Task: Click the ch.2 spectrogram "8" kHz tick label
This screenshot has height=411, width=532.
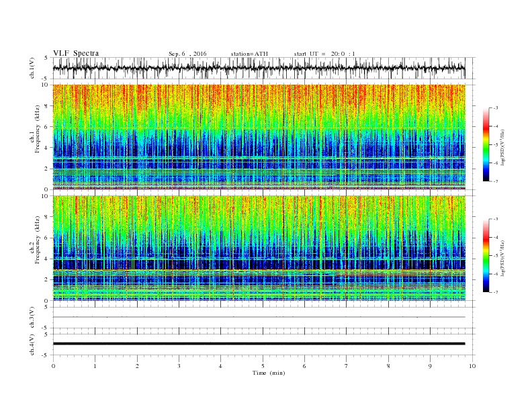Action: (46, 217)
